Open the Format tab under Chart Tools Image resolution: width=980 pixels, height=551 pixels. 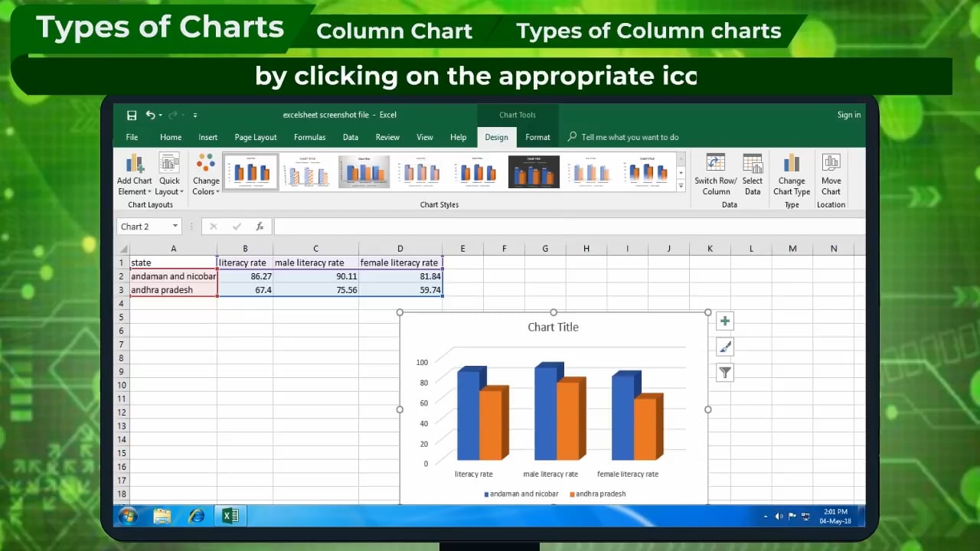click(537, 138)
